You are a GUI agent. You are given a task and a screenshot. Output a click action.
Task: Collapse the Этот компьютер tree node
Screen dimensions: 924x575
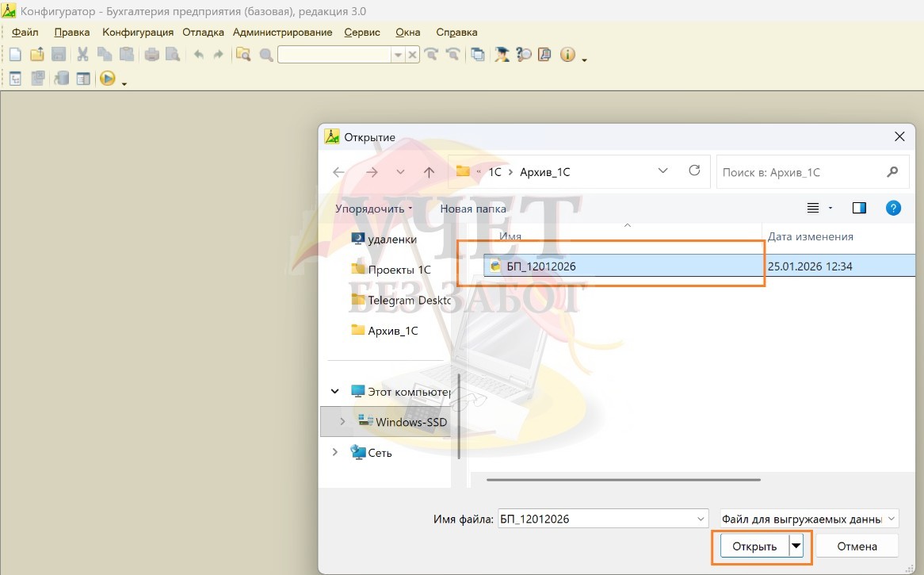(335, 391)
